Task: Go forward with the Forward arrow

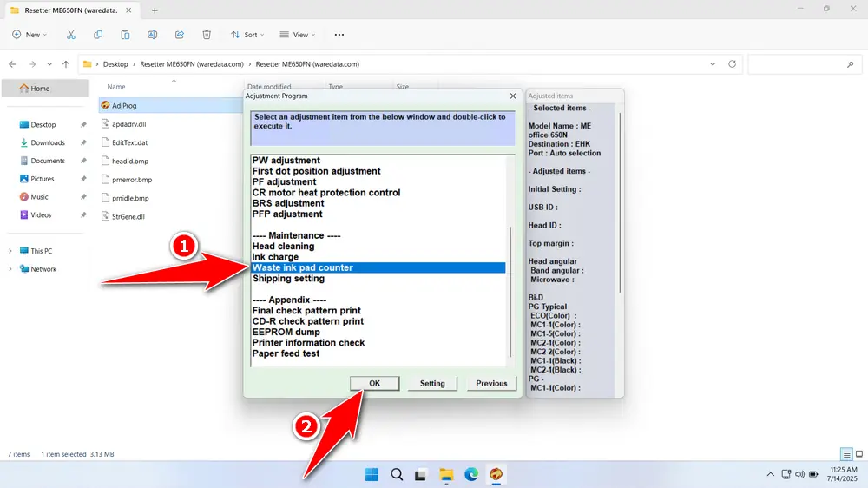Action: point(32,64)
